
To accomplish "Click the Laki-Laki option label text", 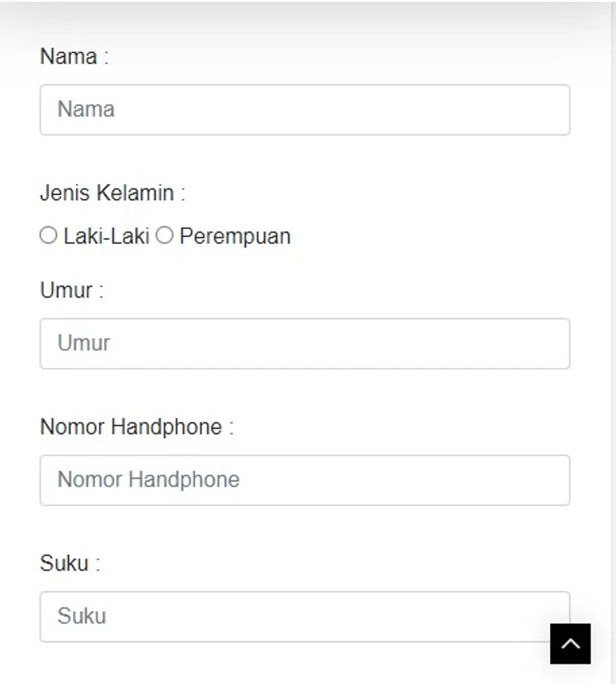I will (106, 236).
